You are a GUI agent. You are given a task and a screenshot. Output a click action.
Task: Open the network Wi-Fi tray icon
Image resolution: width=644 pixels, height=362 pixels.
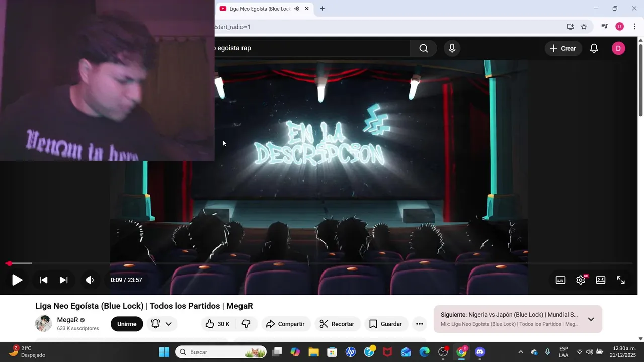[580, 352]
